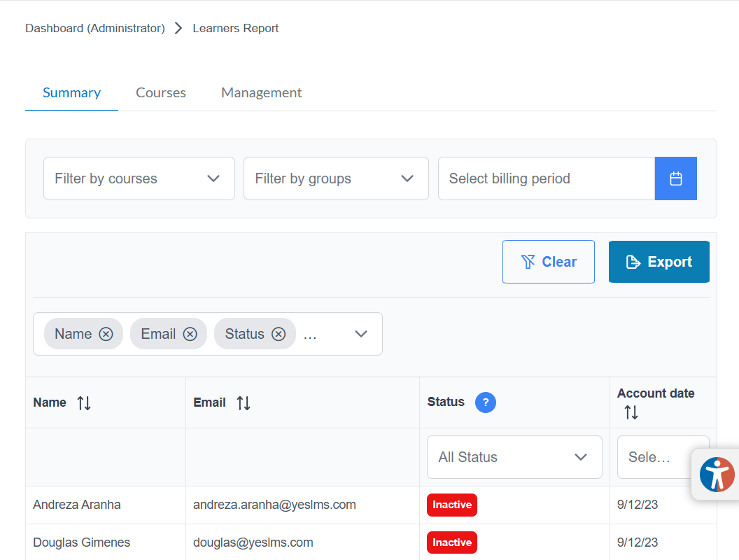Viewport: 739px width, 560px height.
Task: Open the billing period calendar icon
Action: tap(675, 178)
